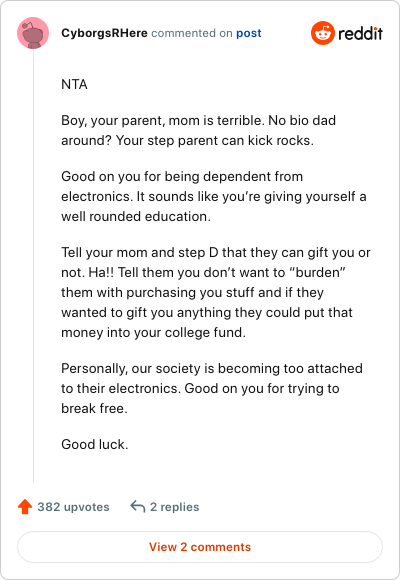Select the "Boy, your parent" paragraph
The width and height of the screenshot is (400, 580).
coord(199,130)
